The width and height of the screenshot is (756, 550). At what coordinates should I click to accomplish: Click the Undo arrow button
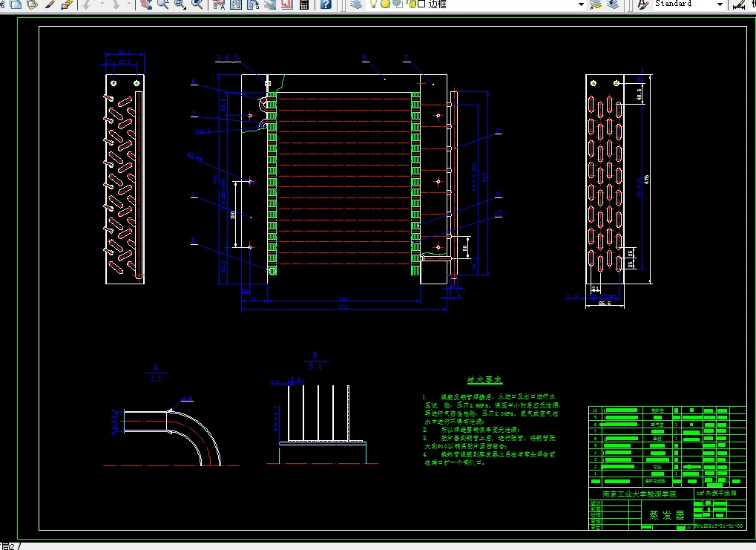(87, 4)
